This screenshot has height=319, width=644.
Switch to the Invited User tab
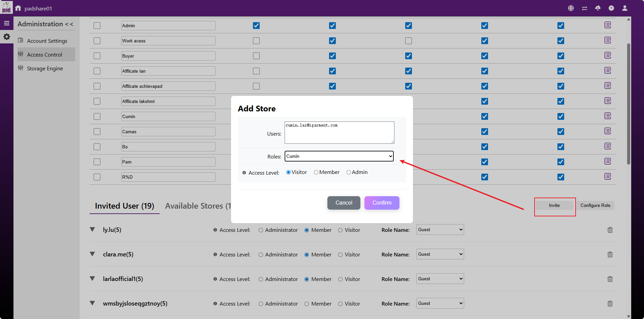coord(124,206)
